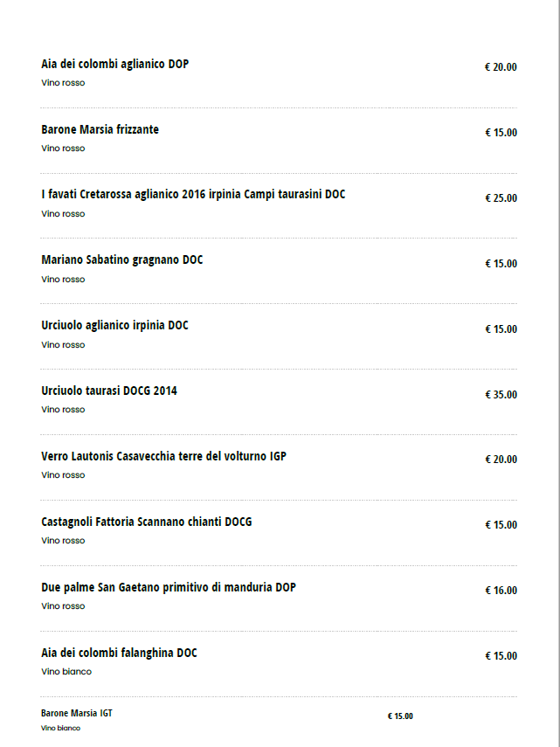Click I favati Cretarossa aglianico 2016 item
This screenshot has width=560, height=747.
[193, 194]
